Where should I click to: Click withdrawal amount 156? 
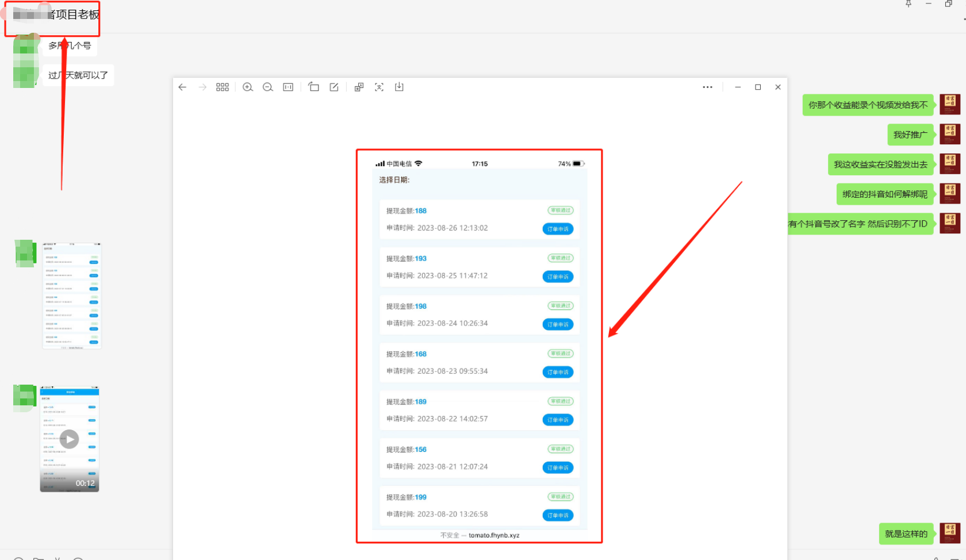pos(421,450)
